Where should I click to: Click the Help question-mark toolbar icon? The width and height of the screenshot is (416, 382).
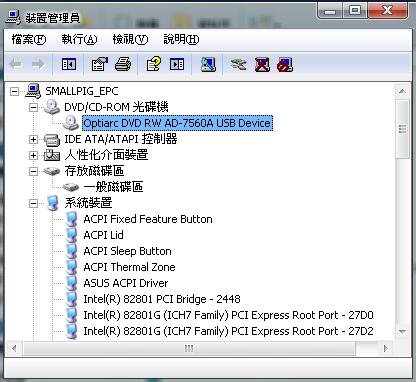point(153,64)
